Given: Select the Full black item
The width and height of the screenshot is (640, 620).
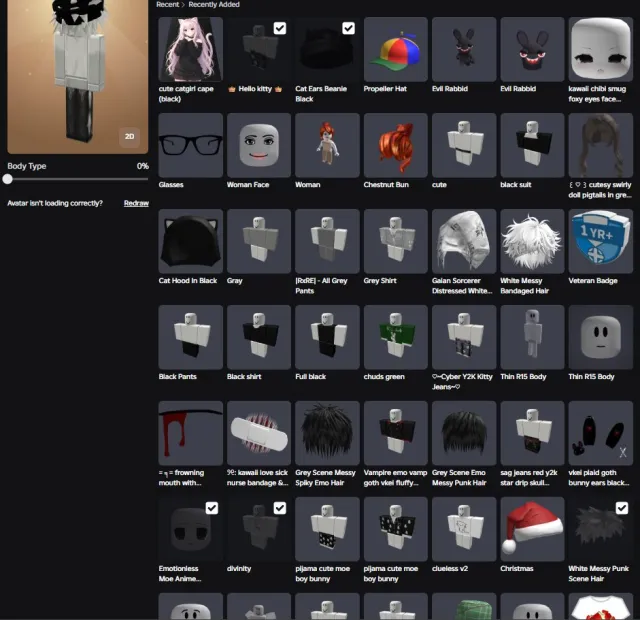Looking at the screenshot, I should [x=327, y=337].
